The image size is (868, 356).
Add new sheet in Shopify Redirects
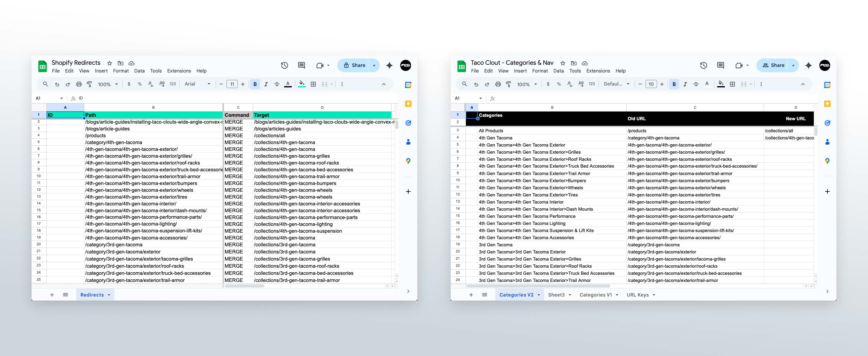pyautogui.click(x=52, y=295)
